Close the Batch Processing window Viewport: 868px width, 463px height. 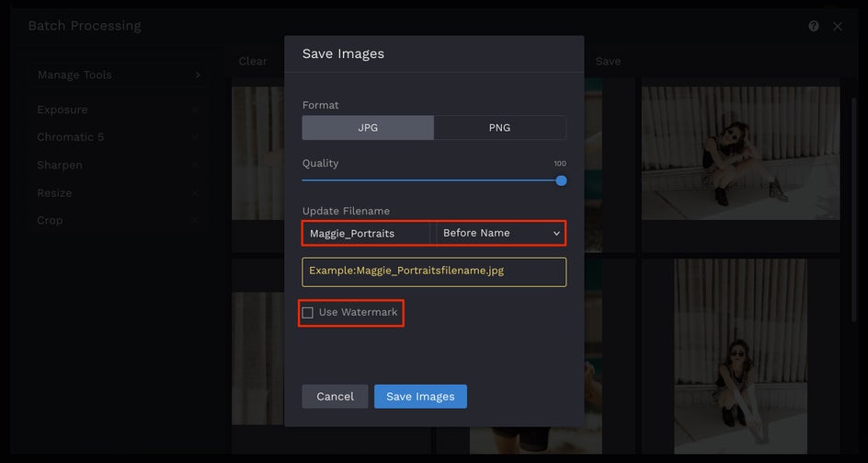click(x=838, y=26)
